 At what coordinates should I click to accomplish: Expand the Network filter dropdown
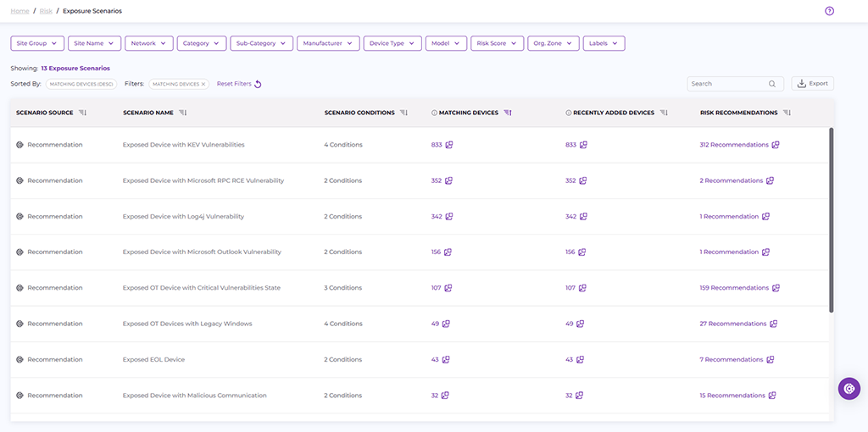149,43
